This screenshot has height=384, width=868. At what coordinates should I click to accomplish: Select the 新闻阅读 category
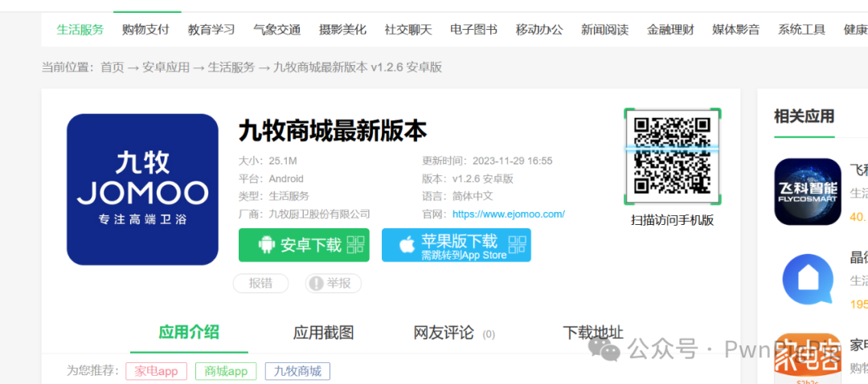click(x=605, y=30)
